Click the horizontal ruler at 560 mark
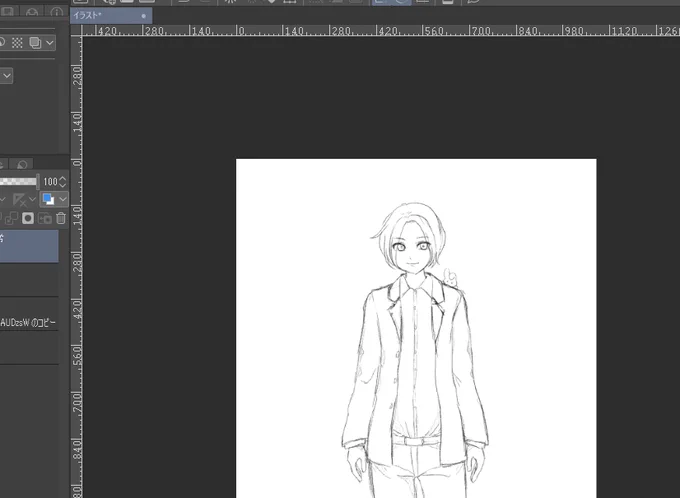The image size is (680, 498). click(x=434, y=31)
